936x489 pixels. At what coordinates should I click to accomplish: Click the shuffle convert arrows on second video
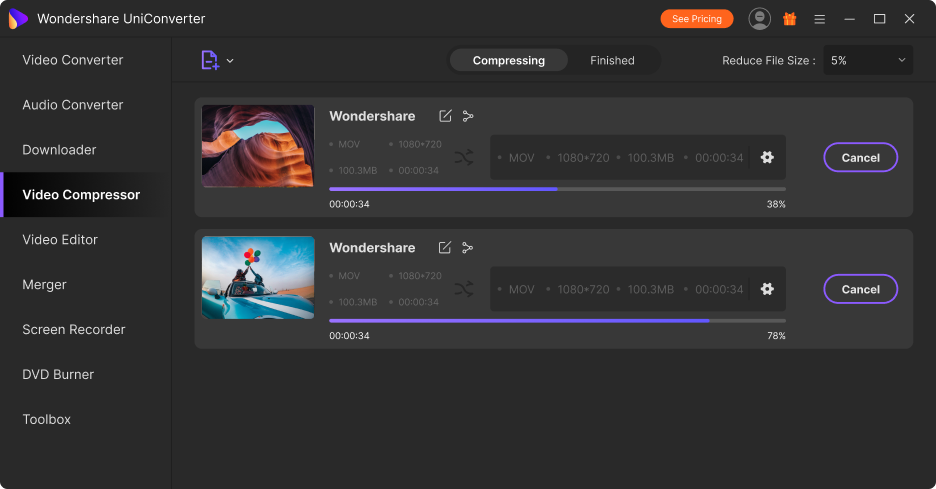coord(464,289)
